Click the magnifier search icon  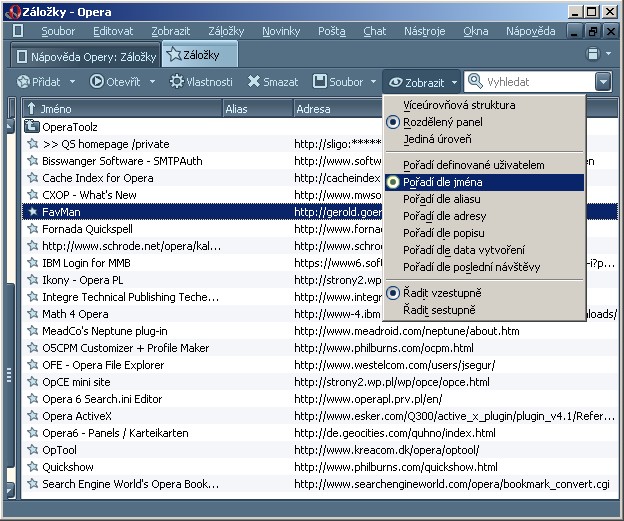(x=475, y=81)
